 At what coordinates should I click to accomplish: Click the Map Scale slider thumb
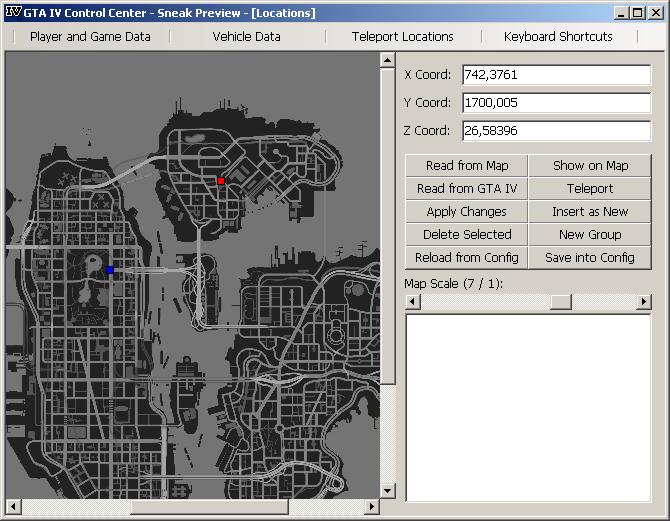click(561, 302)
